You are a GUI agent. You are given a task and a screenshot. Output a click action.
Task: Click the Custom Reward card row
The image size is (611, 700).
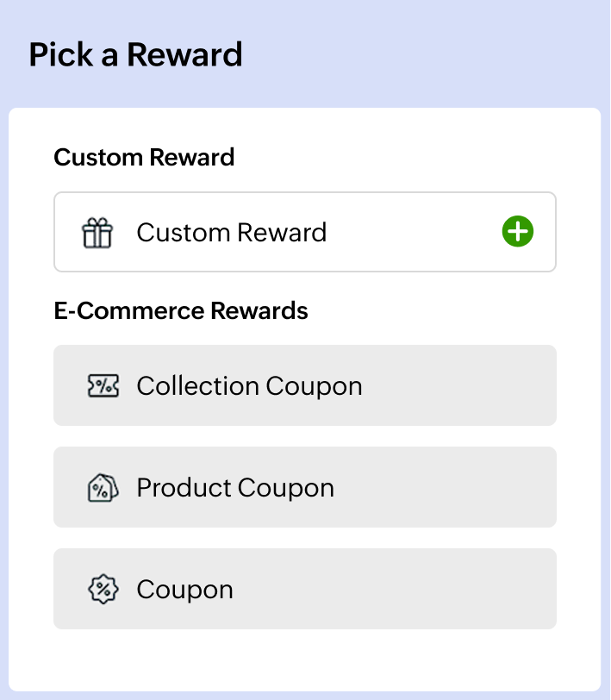(305, 231)
